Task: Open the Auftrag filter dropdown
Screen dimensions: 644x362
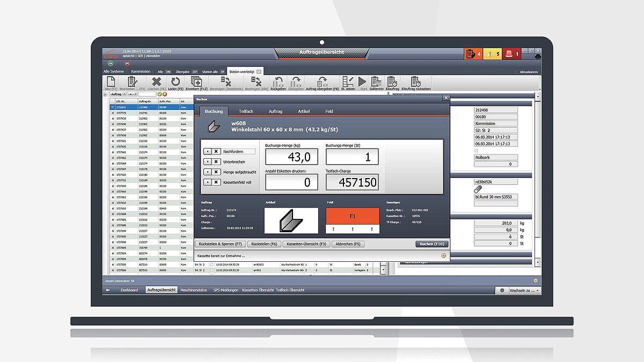Action: click(x=118, y=94)
